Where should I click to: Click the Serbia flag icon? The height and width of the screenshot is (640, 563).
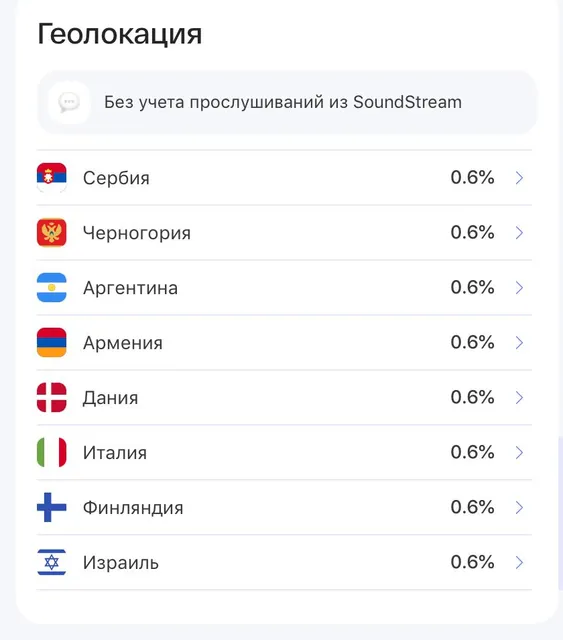(x=51, y=178)
